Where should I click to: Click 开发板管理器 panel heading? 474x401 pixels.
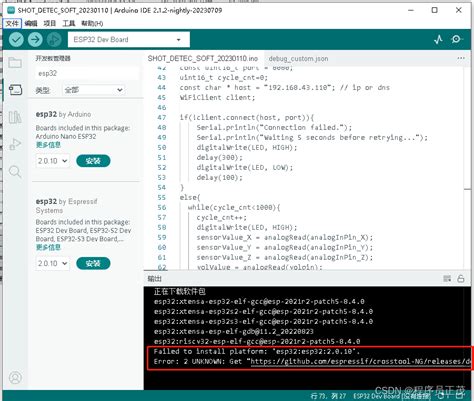coord(53,58)
